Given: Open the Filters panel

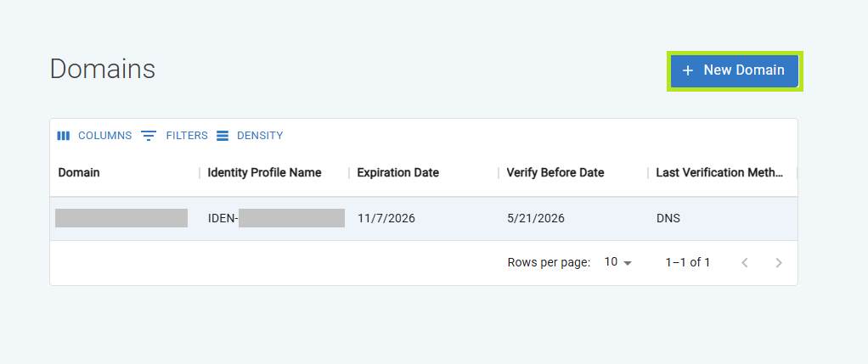Looking at the screenshot, I should [x=174, y=136].
